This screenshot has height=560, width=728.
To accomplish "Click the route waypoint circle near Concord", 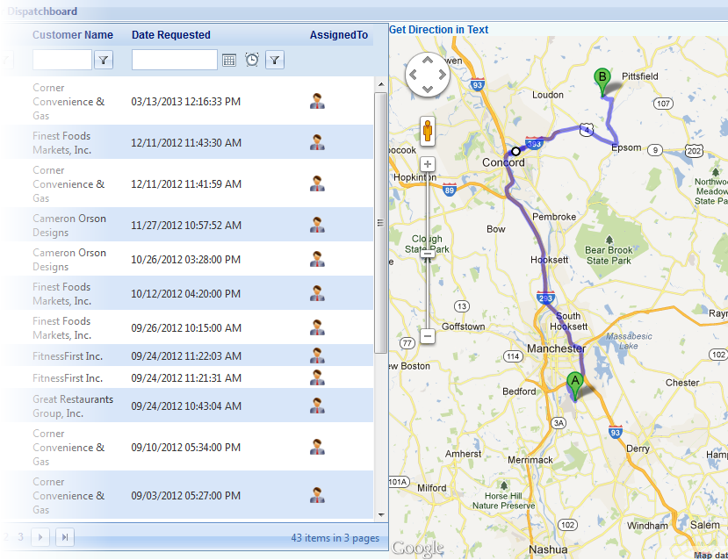I will click(515, 151).
